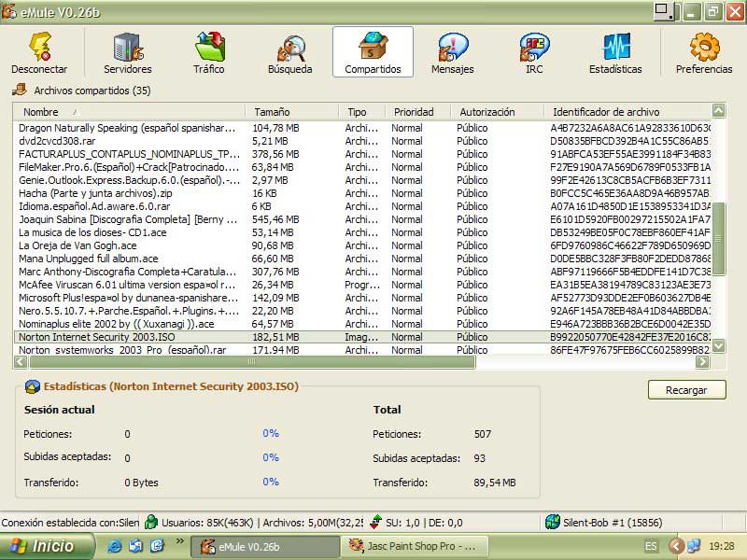Click the Usuarios status bar icon
Viewport: 747px width, 560px height.
point(151,522)
